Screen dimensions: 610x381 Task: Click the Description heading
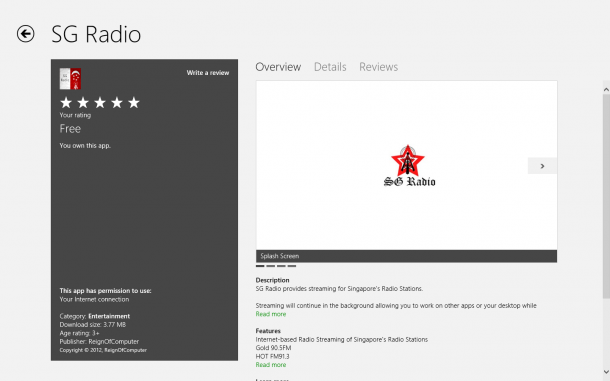point(272,280)
